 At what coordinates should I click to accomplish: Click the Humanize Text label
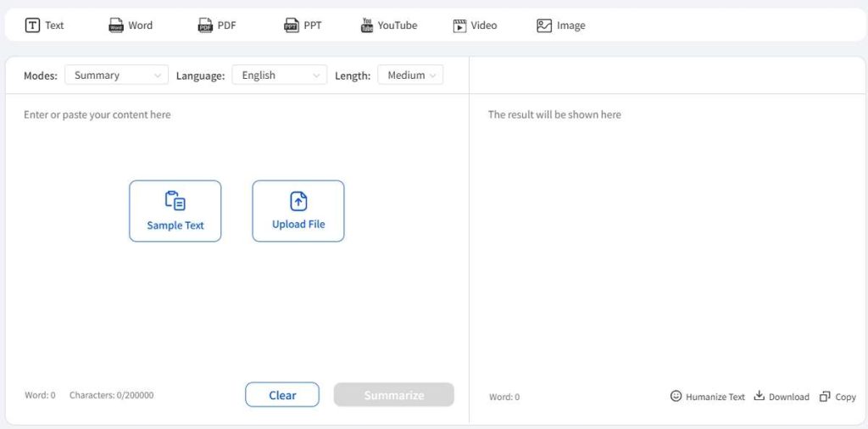tap(715, 397)
